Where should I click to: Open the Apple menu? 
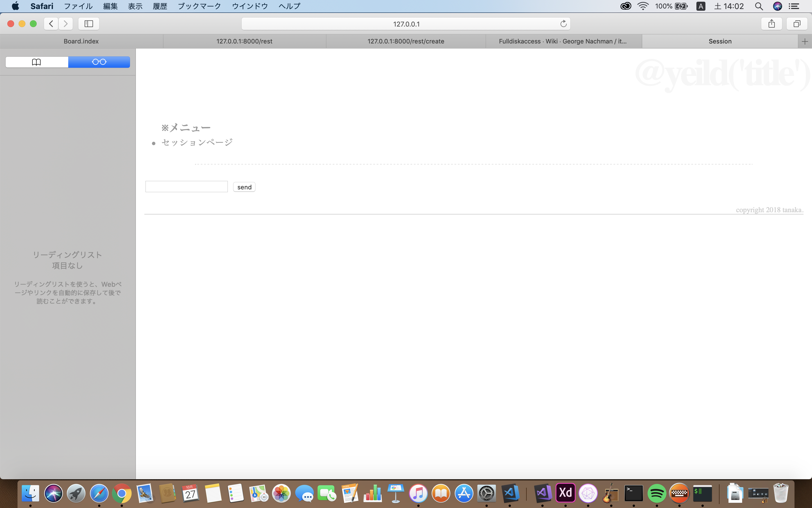16,6
